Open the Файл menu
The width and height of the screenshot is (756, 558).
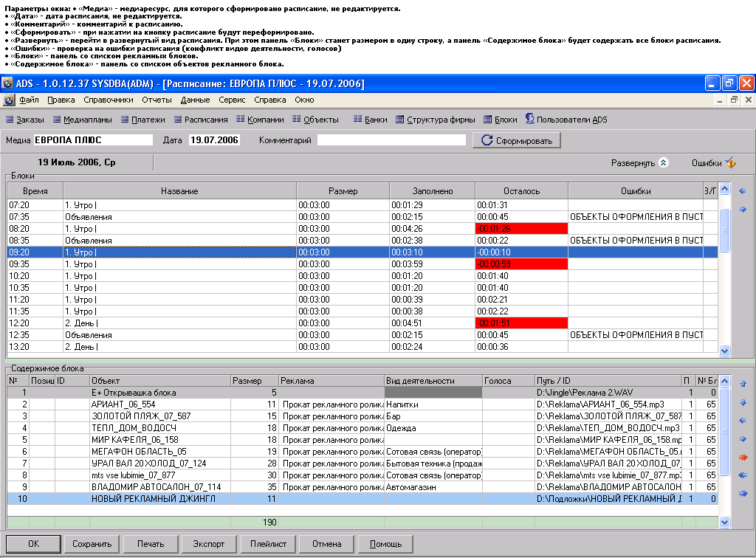click(30, 100)
